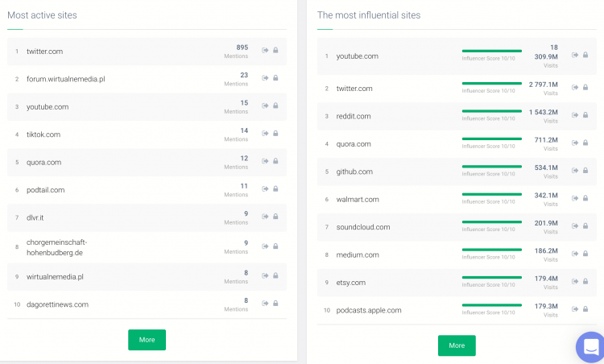This screenshot has width=604, height=364.
Task: Click arrow icon for walmart.com row
Action: coord(575,199)
